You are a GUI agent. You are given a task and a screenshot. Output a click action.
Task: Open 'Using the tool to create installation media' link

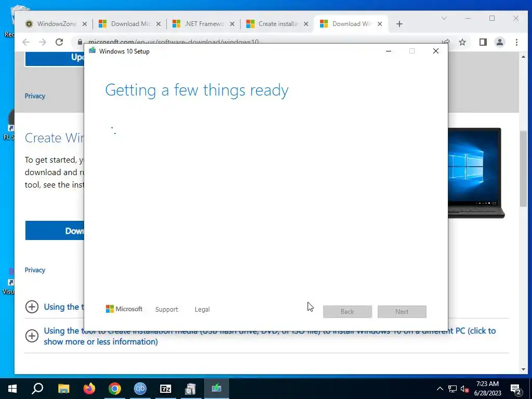[270, 336]
